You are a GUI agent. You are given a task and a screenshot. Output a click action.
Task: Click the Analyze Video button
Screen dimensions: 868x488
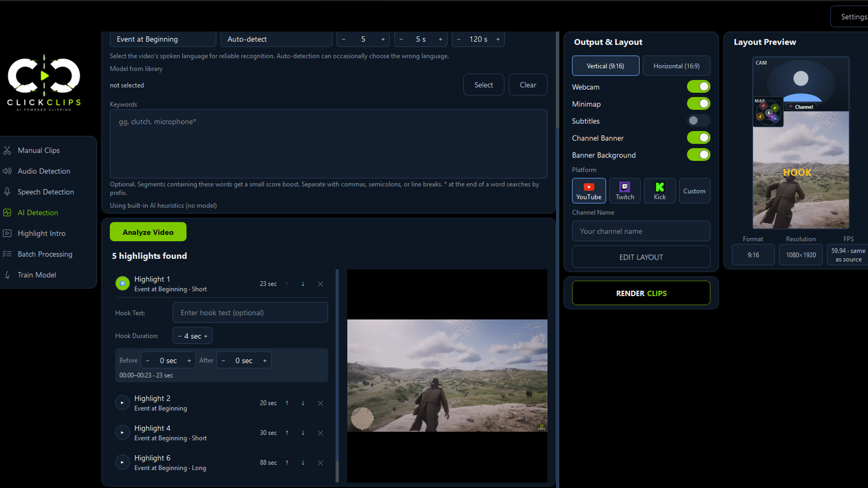coord(148,232)
